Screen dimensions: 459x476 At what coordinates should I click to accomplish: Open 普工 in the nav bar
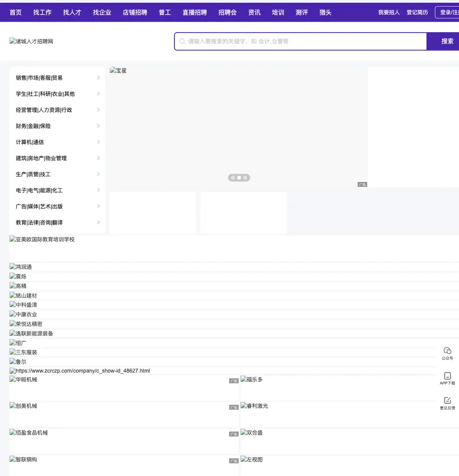pyautogui.click(x=165, y=12)
